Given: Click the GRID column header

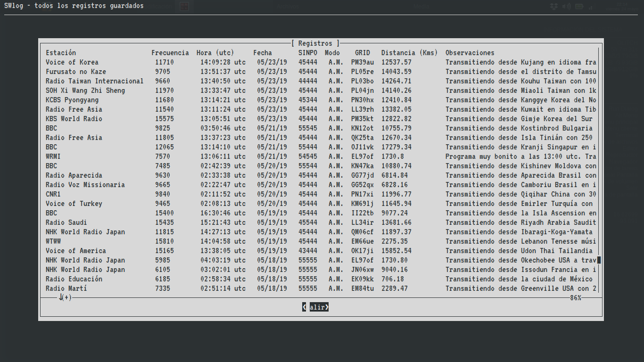Looking at the screenshot, I should [x=363, y=53].
